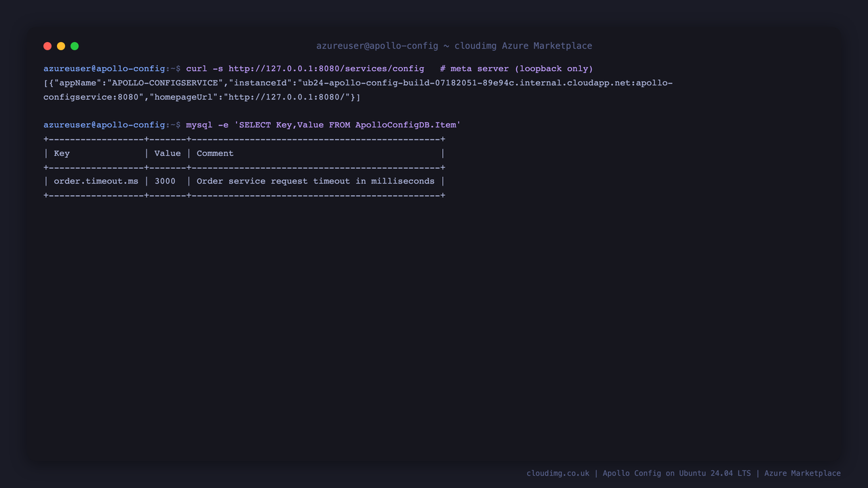Click 'Order service request timeout in milliseconds' cell
Viewport: 868px width, 488px height.
(315, 181)
